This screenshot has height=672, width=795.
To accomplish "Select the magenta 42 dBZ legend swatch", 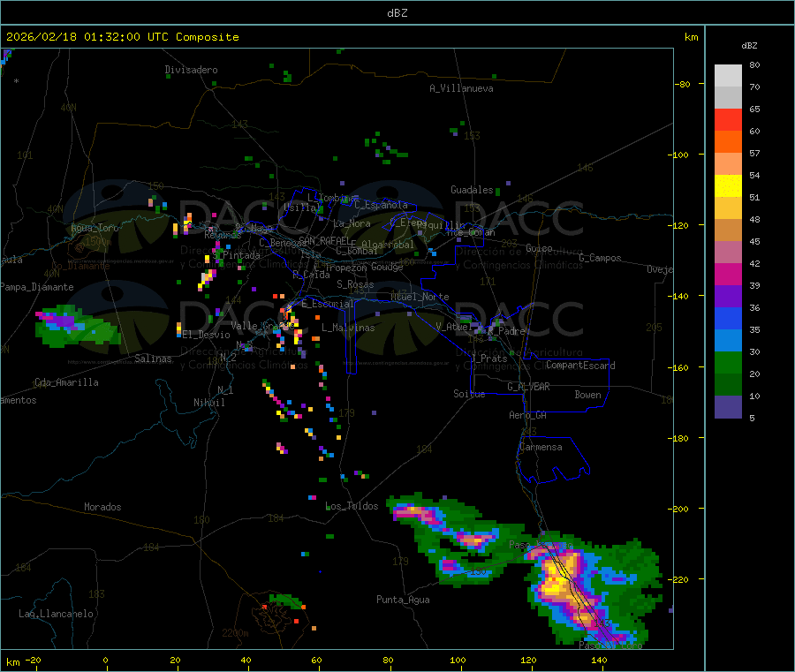I will pos(728,274).
